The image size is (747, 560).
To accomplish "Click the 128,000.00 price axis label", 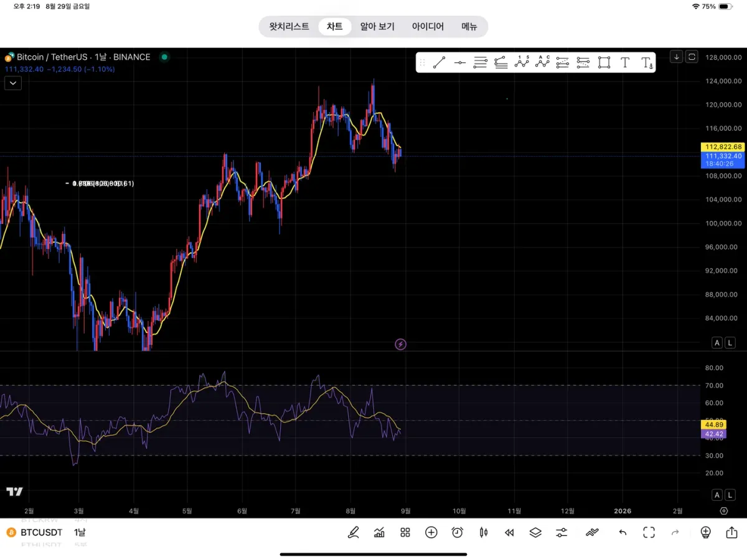I will click(724, 57).
